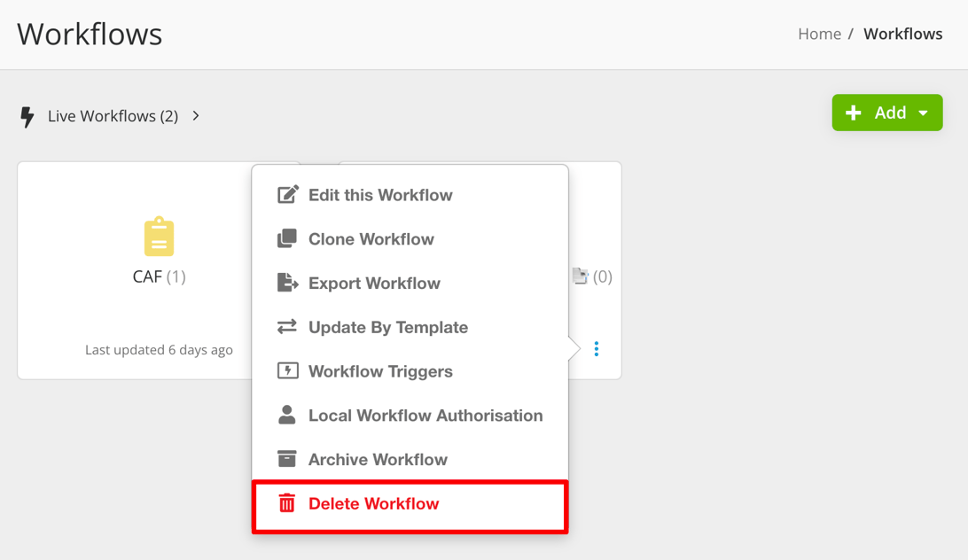The width and height of the screenshot is (968, 560).
Task: Choose Delete Workflow from the menu
Action: coord(374,502)
